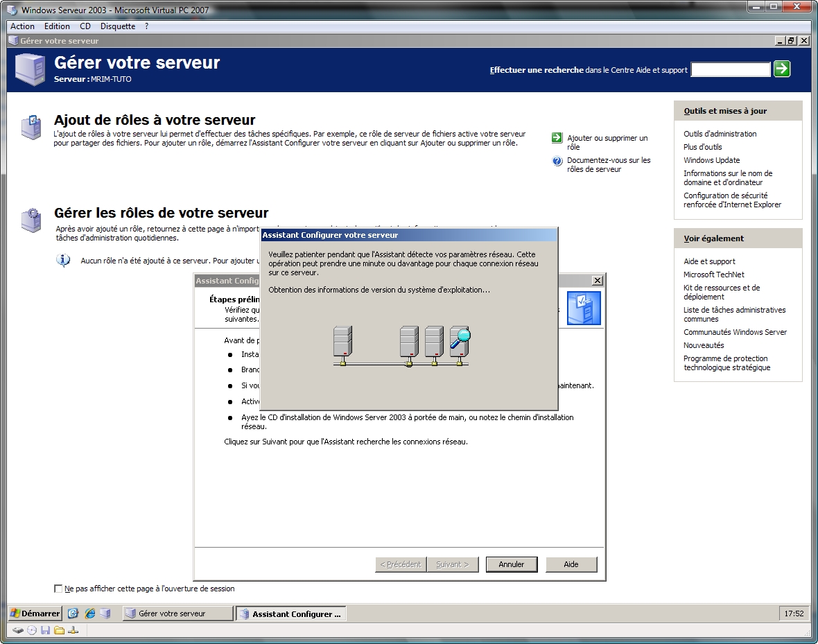Click the Aide button in the wizard
The width and height of the screenshot is (818, 644).
tap(571, 564)
